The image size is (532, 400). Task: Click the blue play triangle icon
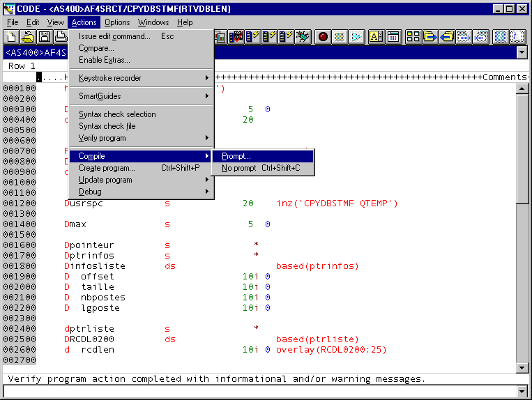[356, 37]
